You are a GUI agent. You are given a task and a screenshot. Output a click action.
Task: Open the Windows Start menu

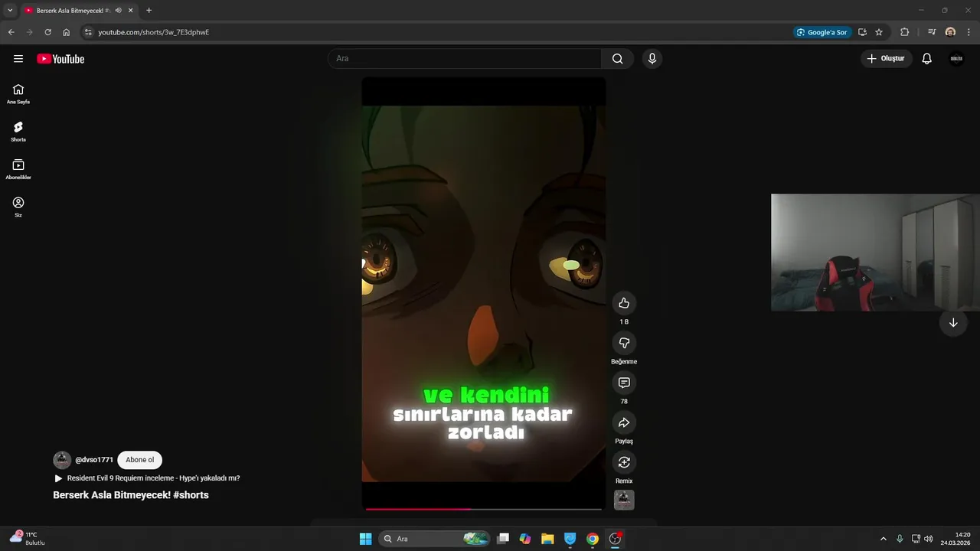pos(365,539)
